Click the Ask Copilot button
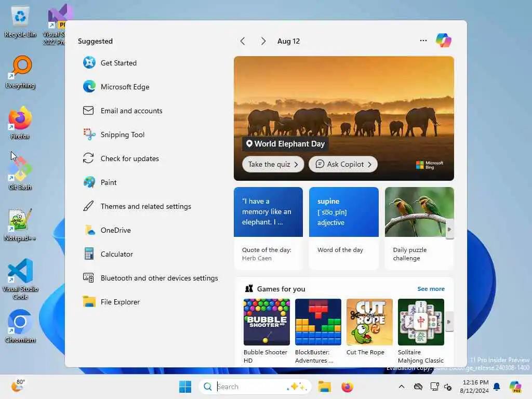The image size is (532, 399). (x=343, y=164)
